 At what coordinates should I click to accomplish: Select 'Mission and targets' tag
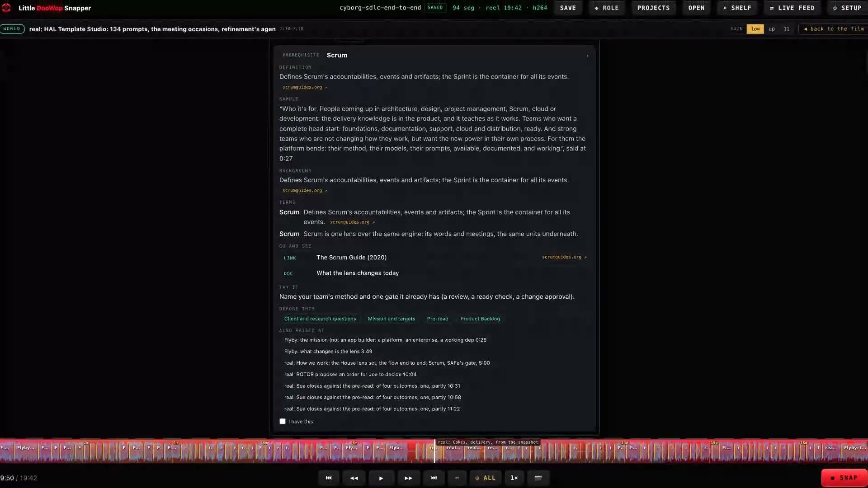tap(392, 319)
